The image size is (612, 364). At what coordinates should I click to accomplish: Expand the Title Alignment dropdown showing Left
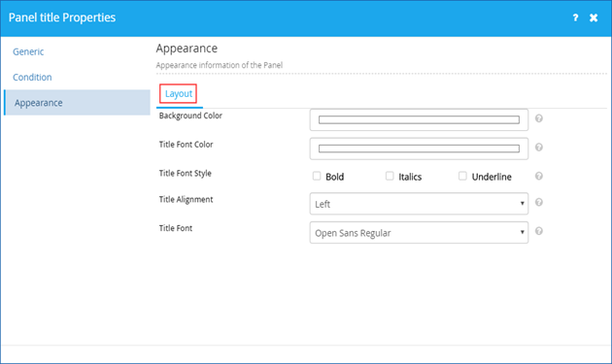click(x=419, y=204)
